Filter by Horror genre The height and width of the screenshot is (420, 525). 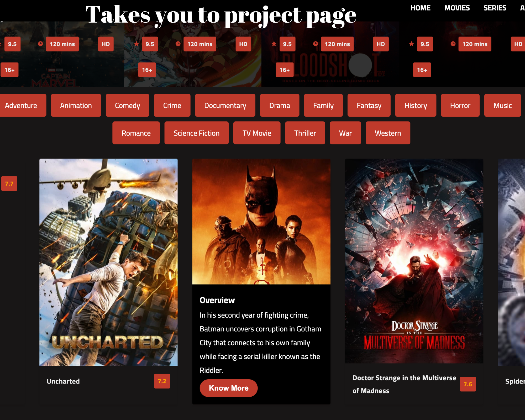460,105
